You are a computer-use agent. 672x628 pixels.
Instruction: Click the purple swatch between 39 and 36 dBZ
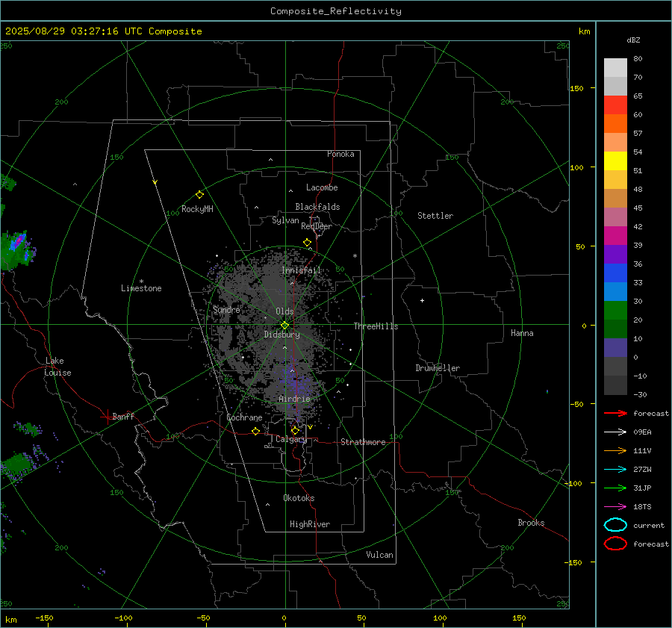click(615, 254)
